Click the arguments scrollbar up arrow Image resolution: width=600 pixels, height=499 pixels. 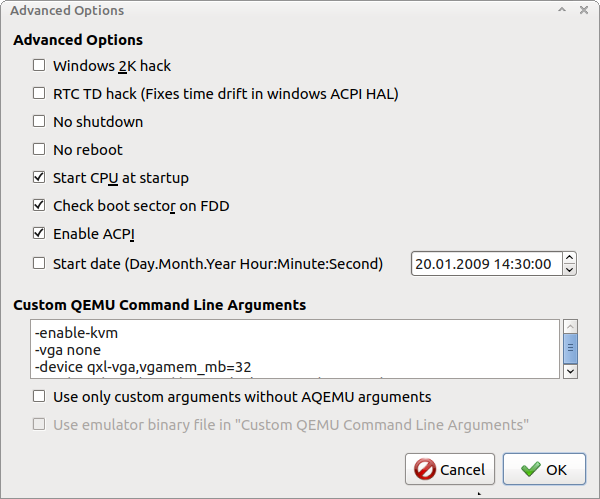tap(571, 327)
